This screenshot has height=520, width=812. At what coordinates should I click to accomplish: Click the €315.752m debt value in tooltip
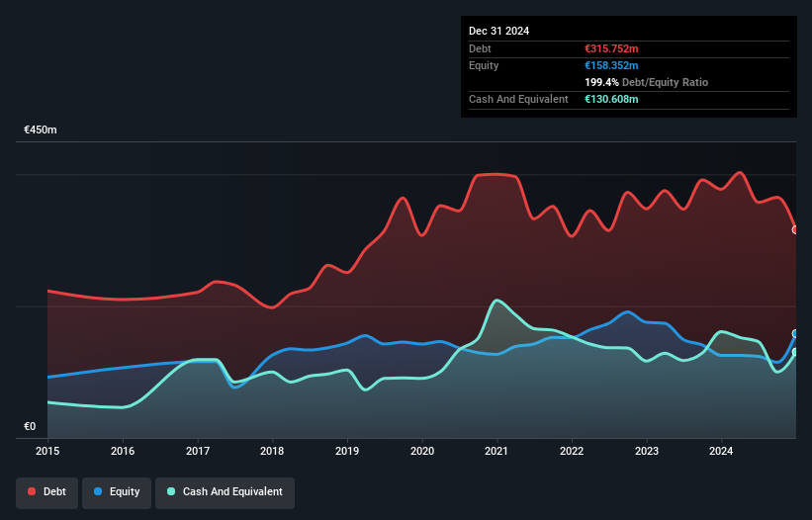point(611,48)
